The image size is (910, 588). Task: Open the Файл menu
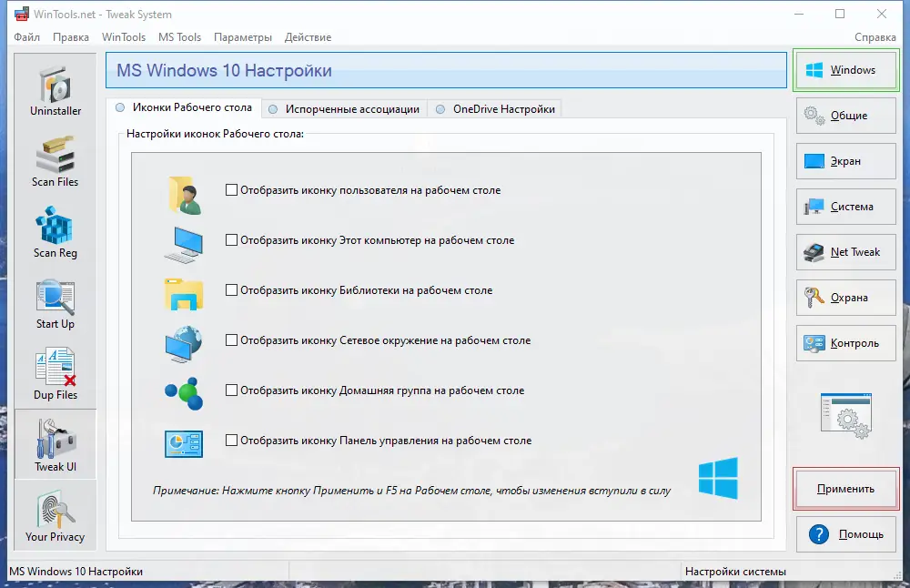tap(26, 37)
